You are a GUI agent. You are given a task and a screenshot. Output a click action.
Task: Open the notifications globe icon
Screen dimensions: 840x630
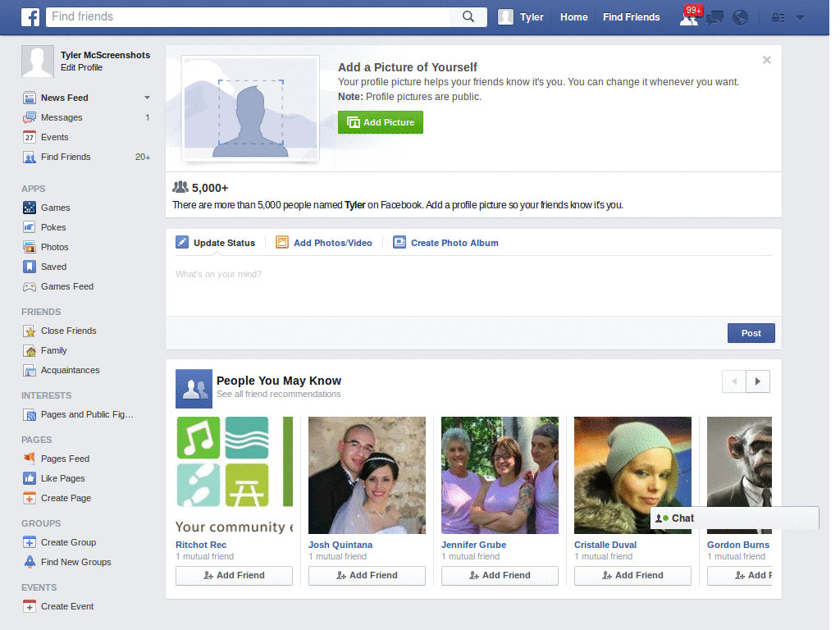tap(741, 18)
